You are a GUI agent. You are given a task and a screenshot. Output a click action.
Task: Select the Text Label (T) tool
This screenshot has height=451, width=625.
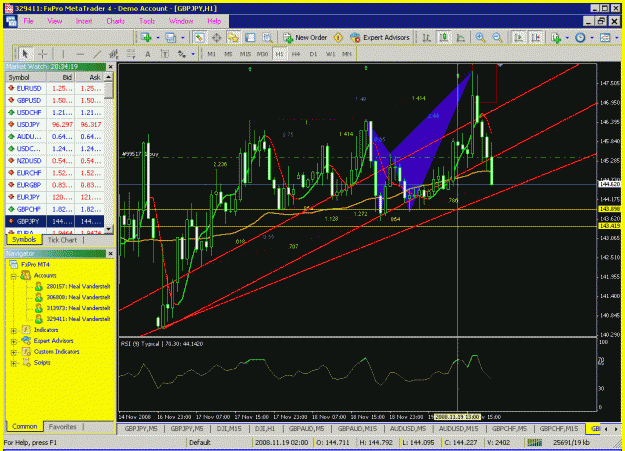165,54
